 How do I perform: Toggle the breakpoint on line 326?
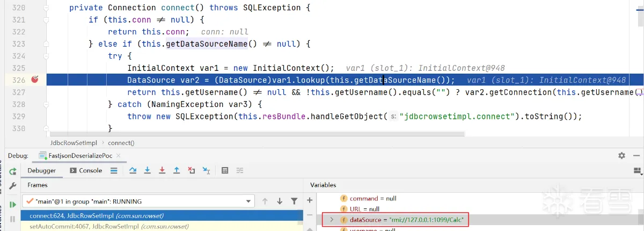[x=35, y=80]
